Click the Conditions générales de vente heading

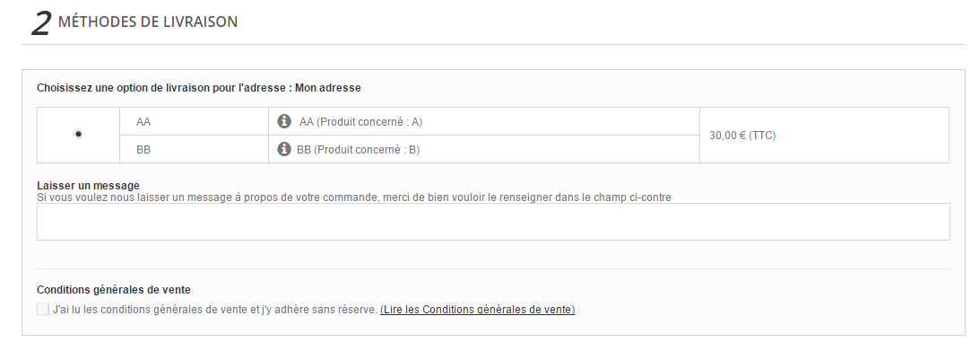[114, 290]
